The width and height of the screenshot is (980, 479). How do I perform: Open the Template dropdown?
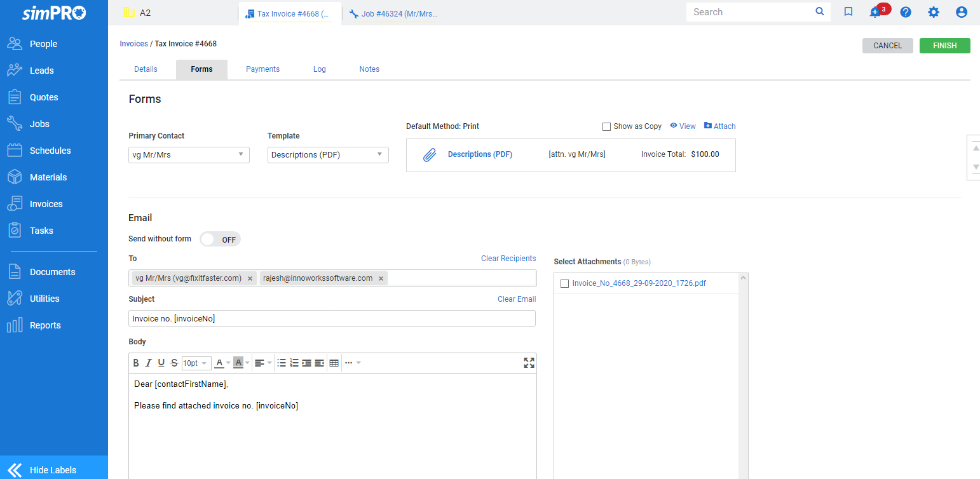click(328, 155)
